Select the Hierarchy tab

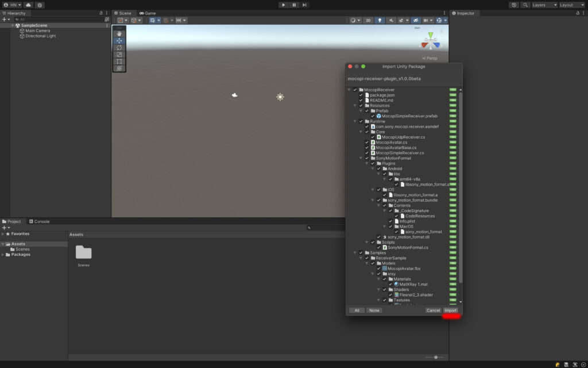14,13
